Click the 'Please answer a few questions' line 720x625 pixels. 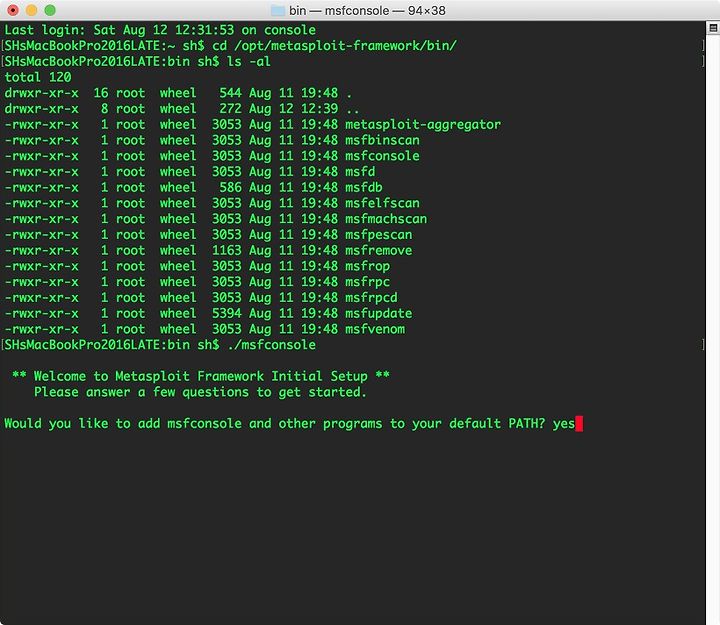tap(200, 392)
